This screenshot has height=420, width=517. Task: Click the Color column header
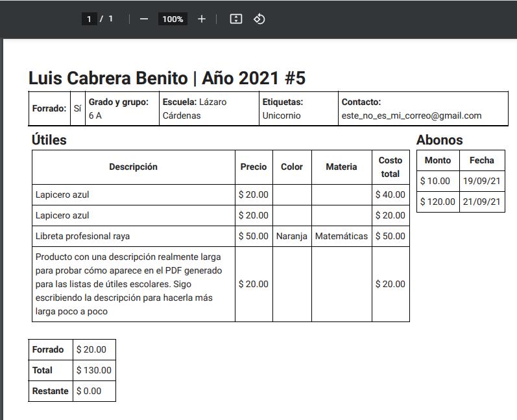292,167
